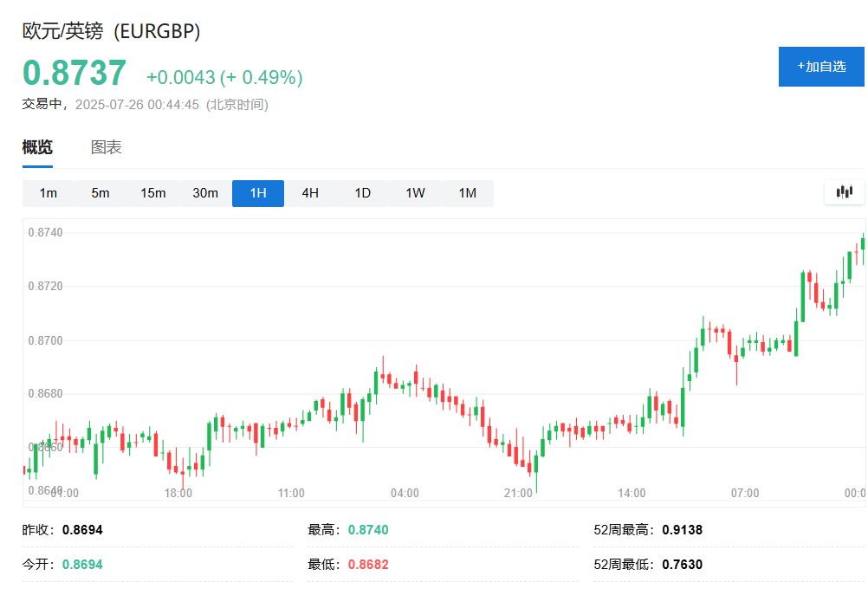Click the 14:00 x-axis time label
Viewport: 868px width, 595px height.
pyautogui.click(x=632, y=493)
